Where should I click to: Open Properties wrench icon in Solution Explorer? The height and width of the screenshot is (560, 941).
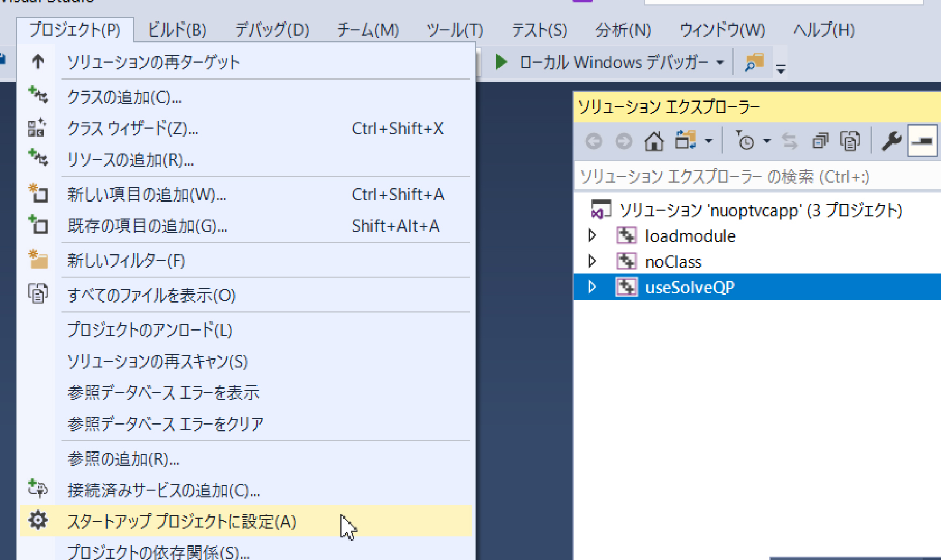pyautogui.click(x=891, y=141)
